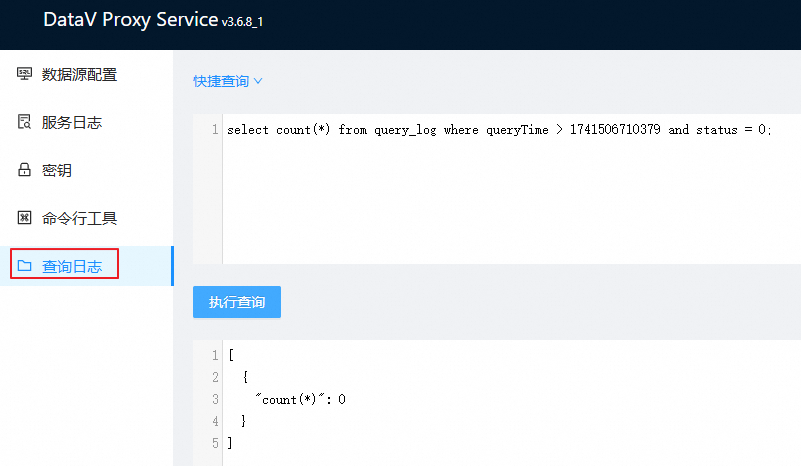Image resolution: width=801 pixels, height=466 pixels.
Task: Expand the 快捷查询 dropdown
Action: click(227, 81)
